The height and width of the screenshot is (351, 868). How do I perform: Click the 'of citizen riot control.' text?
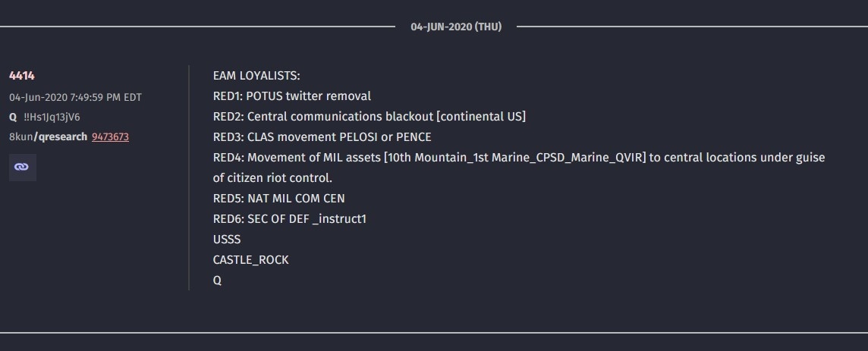click(x=272, y=178)
